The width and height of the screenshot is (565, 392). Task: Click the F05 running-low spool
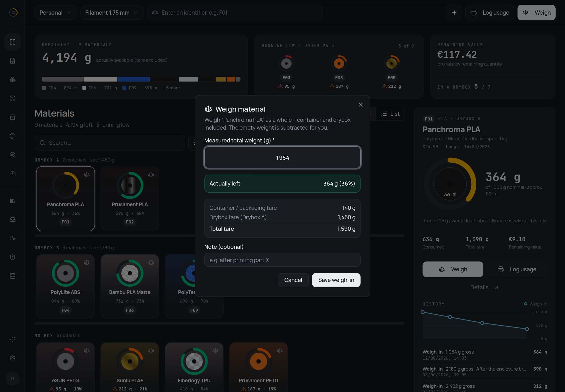(392, 72)
